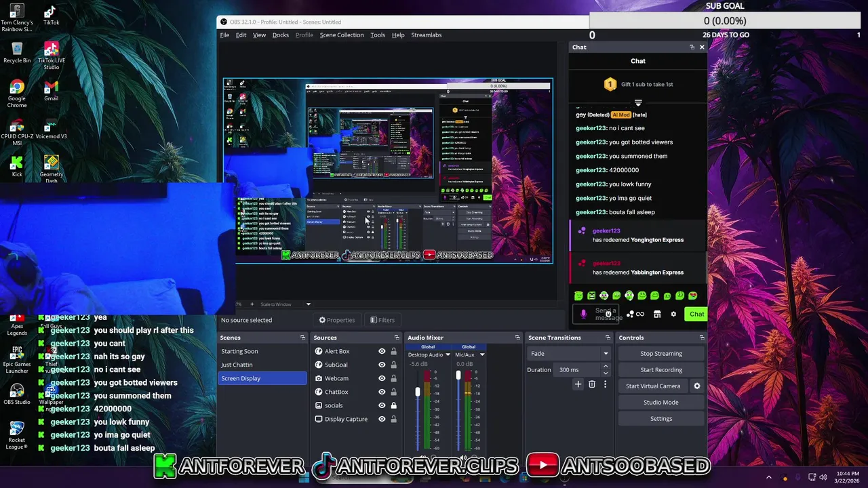This screenshot has height=488, width=868.
Task: Open Desktop Audio options dropdown arrow
Action: [448, 354]
